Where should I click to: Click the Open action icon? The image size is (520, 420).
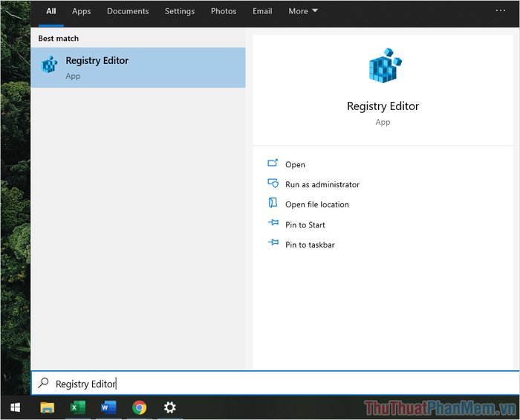[273, 163]
